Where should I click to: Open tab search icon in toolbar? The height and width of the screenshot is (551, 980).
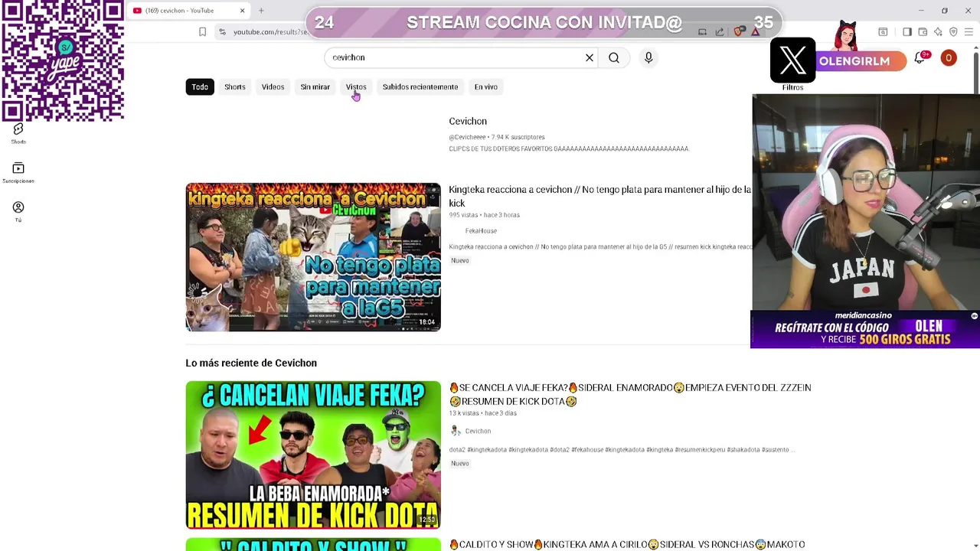click(x=883, y=31)
